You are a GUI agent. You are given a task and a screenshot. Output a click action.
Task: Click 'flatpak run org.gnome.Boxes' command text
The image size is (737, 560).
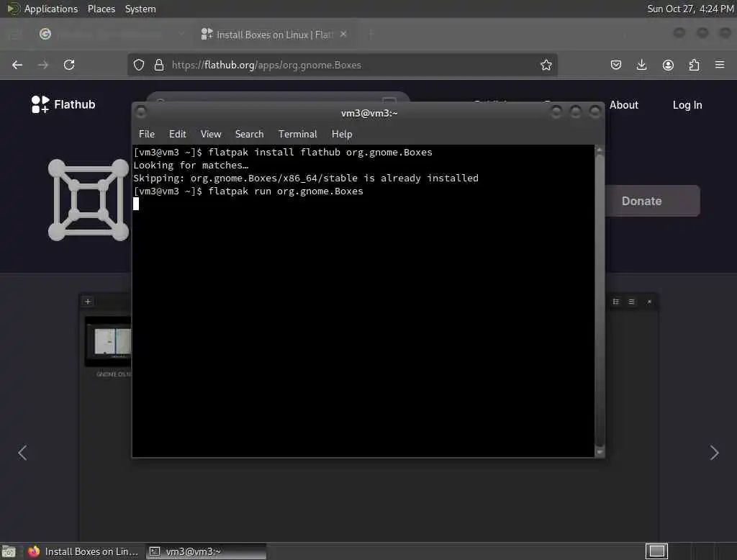point(286,191)
